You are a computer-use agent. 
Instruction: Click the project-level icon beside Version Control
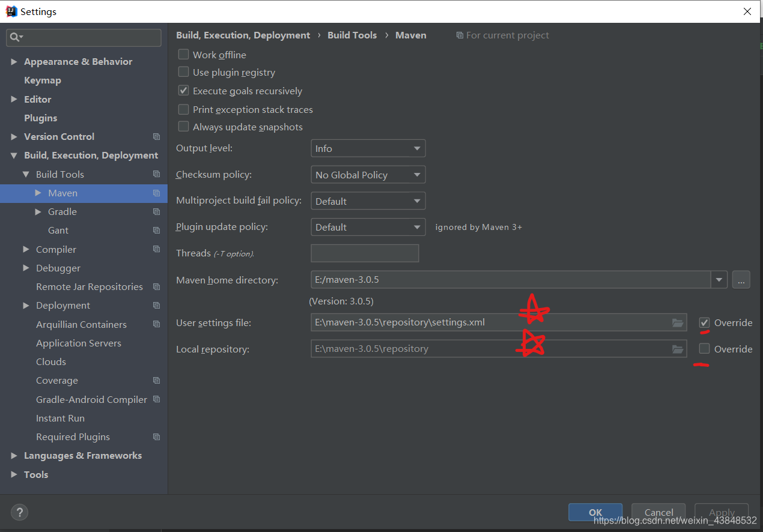click(156, 137)
